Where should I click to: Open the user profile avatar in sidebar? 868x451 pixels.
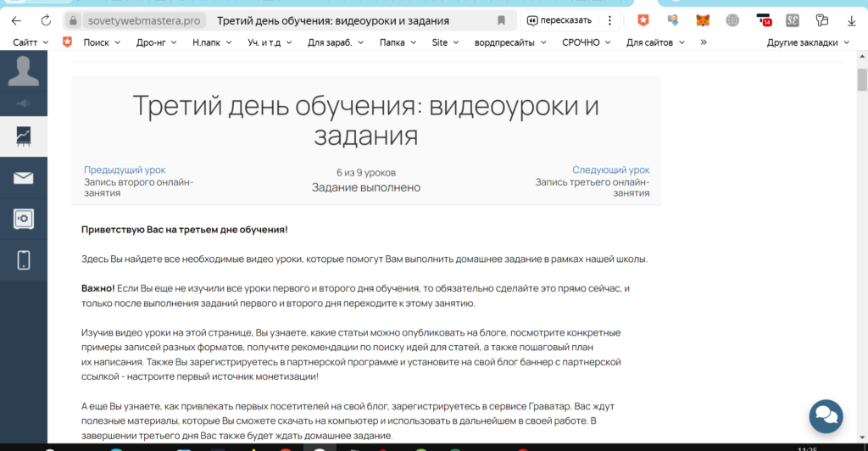coord(23,71)
